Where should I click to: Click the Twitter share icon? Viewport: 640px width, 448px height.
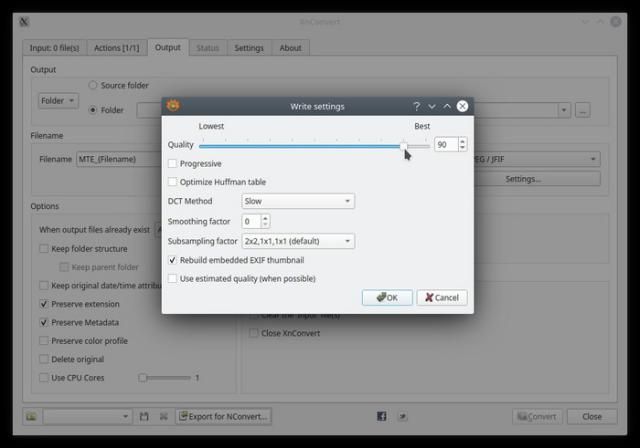pos(402,416)
